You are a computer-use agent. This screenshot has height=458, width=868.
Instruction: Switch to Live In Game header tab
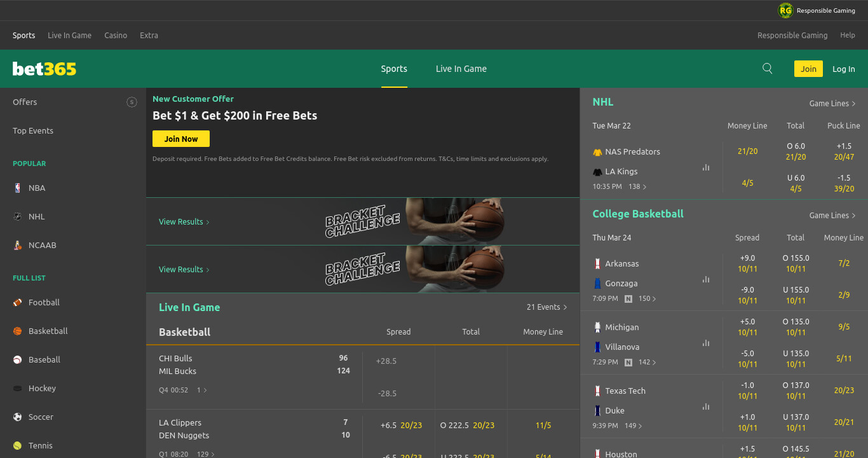[461, 69]
